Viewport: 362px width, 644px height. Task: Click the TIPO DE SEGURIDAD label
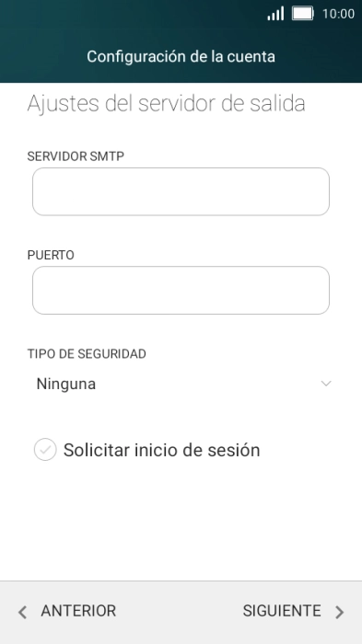(87, 353)
